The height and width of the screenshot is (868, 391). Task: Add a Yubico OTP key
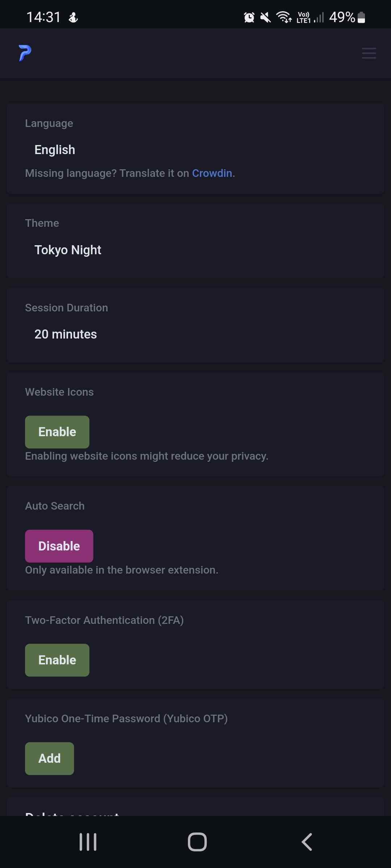pos(49,758)
